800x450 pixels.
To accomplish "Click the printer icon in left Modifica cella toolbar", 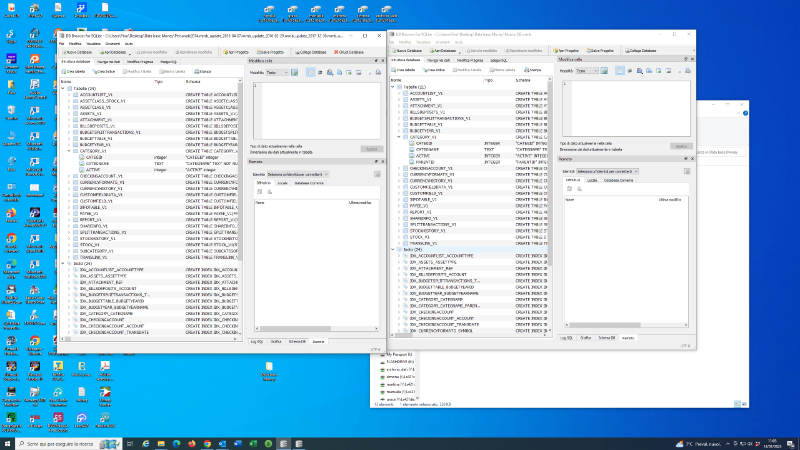I will 378,73.
